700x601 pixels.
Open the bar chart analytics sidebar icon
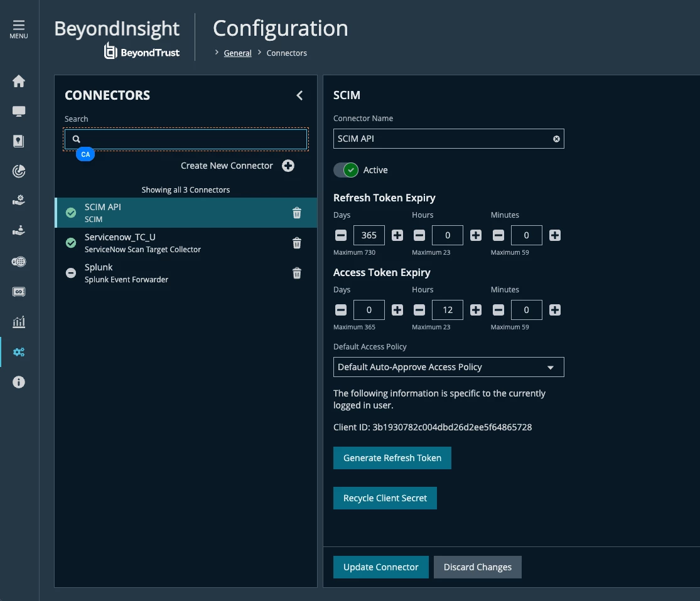pos(19,322)
